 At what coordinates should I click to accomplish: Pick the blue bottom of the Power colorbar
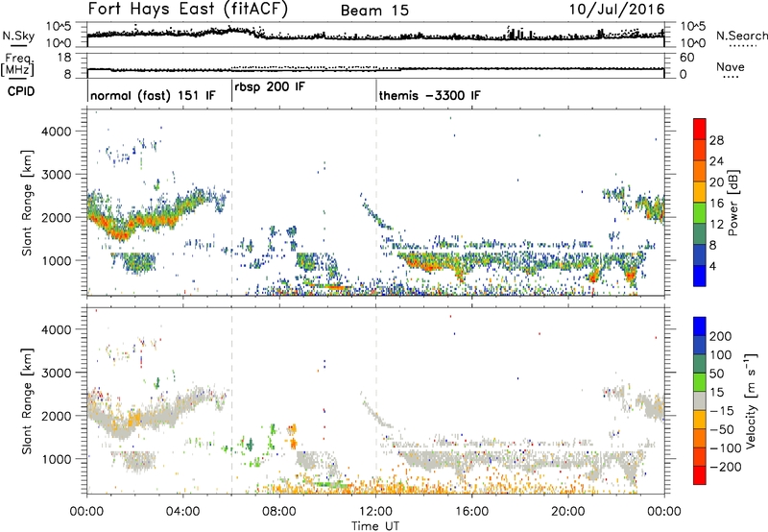coord(700,276)
